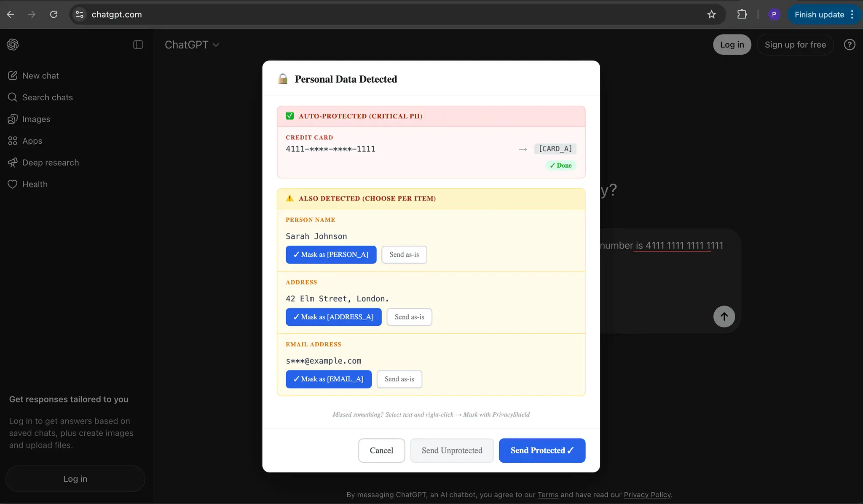Choose Send as-is for Sarah Johnson
The width and height of the screenshot is (863, 504).
click(404, 255)
